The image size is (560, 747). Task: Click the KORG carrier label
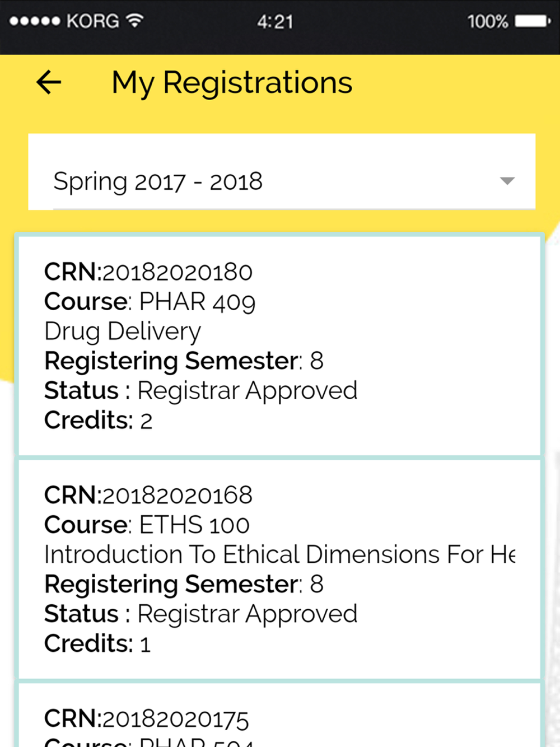point(92,21)
